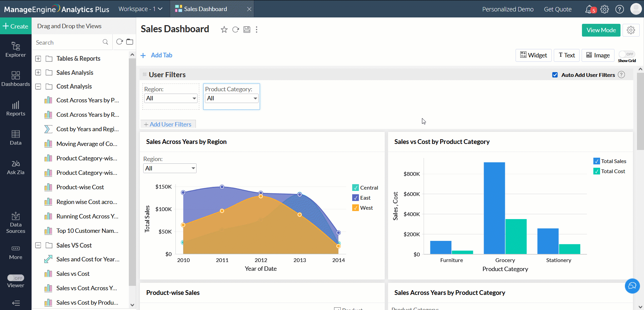Uncheck the East legend checkbox

tap(356, 198)
